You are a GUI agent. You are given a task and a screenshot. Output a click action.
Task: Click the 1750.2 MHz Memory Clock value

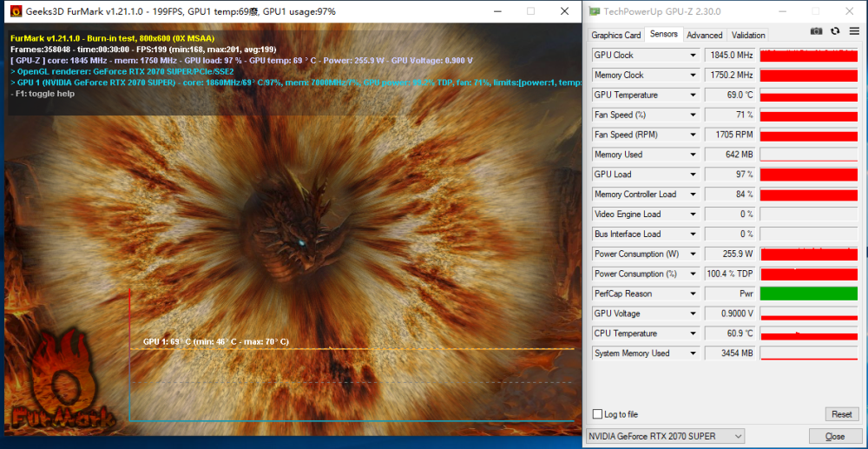pos(730,76)
